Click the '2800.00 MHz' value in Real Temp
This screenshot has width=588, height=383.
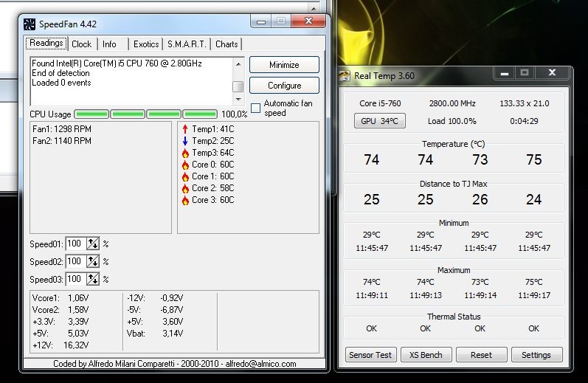click(452, 103)
